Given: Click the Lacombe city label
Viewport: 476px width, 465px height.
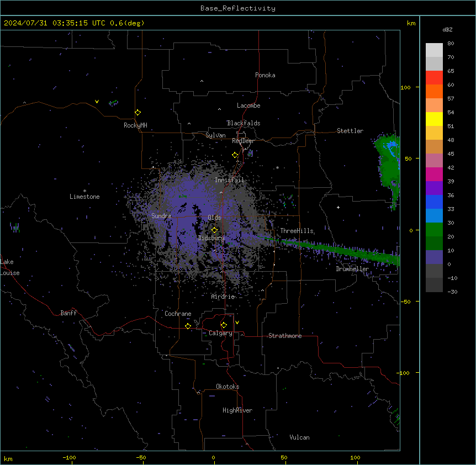Looking at the screenshot, I should pos(248,105).
